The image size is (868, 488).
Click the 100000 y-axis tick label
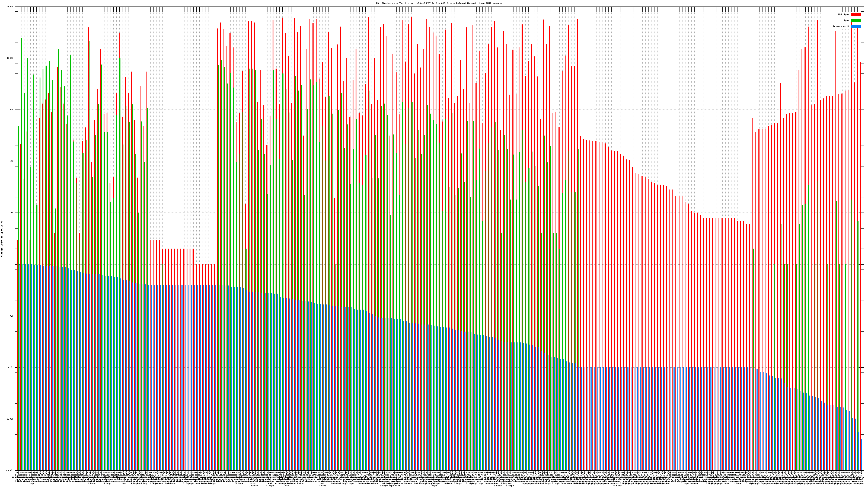(x=10, y=7)
